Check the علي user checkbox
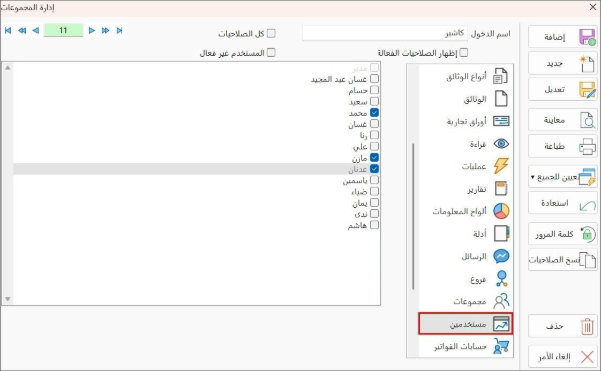Viewport: 601px width, 371px height. (x=374, y=146)
